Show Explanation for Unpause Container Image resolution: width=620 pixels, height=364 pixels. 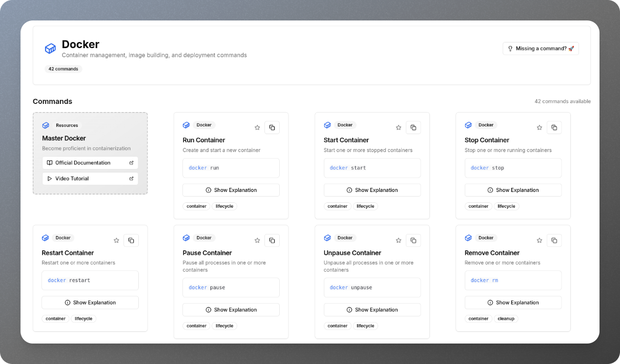pos(372,310)
